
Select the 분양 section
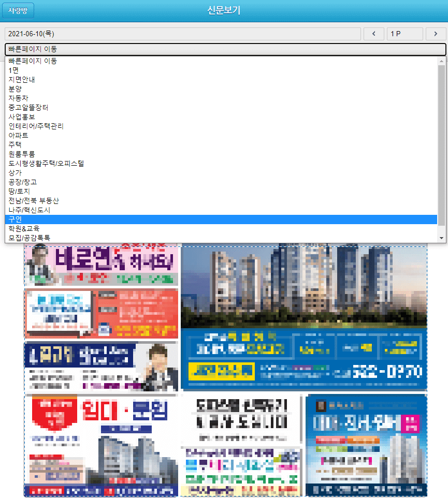pyautogui.click(x=221, y=89)
